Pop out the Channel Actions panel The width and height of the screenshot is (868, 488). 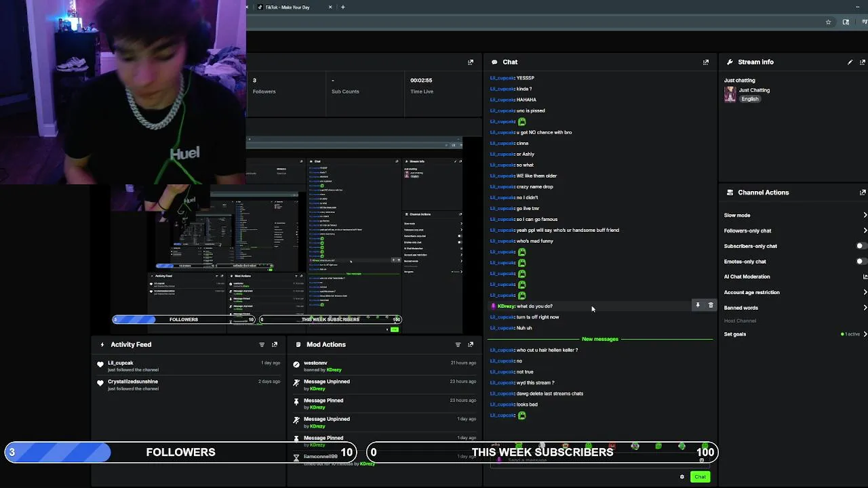coord(863,192)
